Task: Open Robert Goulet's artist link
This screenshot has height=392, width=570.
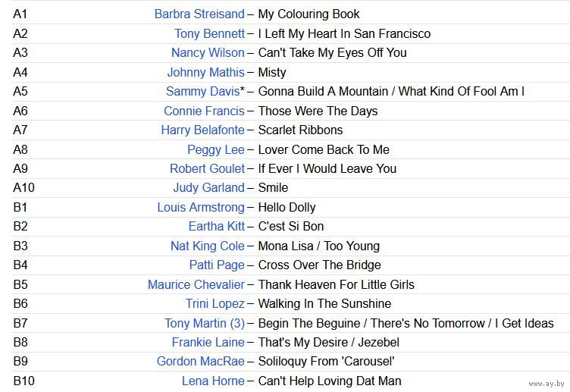Action: click(207, 168)
